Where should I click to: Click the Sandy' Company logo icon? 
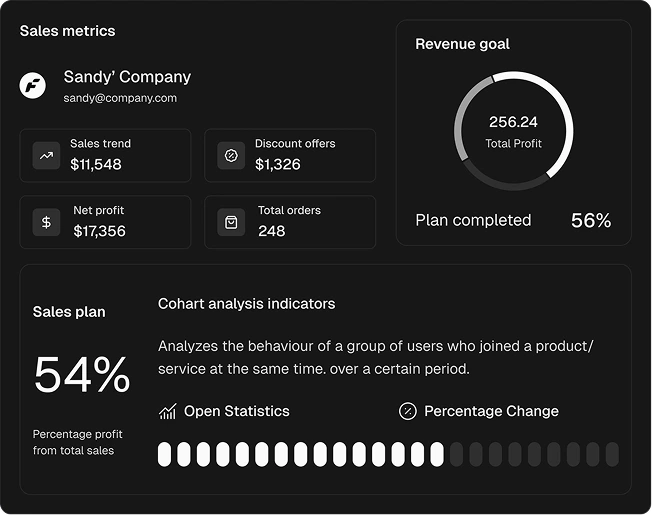coord(33,85)
